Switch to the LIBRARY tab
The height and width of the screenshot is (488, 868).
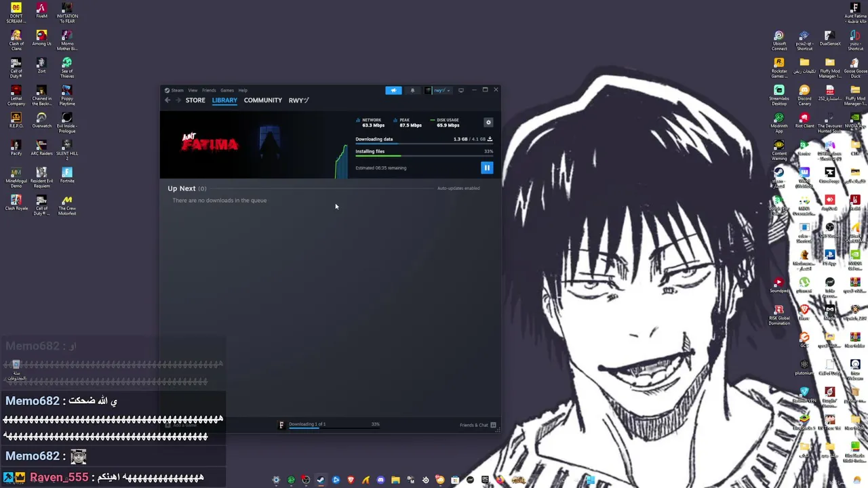click(x=224, y=100)
